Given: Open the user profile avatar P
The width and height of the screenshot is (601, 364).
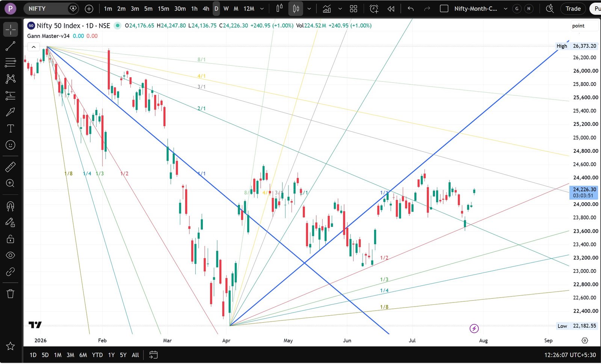Looking at the screenshot, I should click(x=10, y=9).
